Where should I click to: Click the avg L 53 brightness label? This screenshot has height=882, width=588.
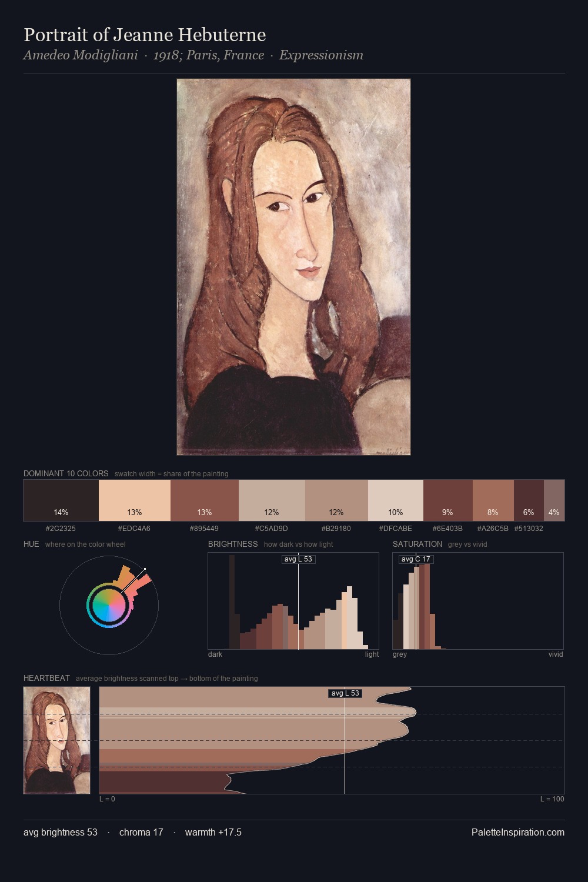(299, 559)
